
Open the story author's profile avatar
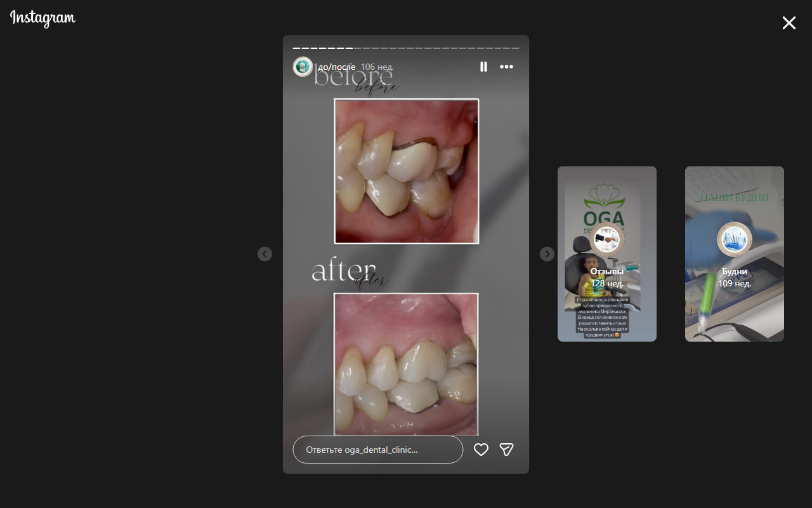pos(303,67)
